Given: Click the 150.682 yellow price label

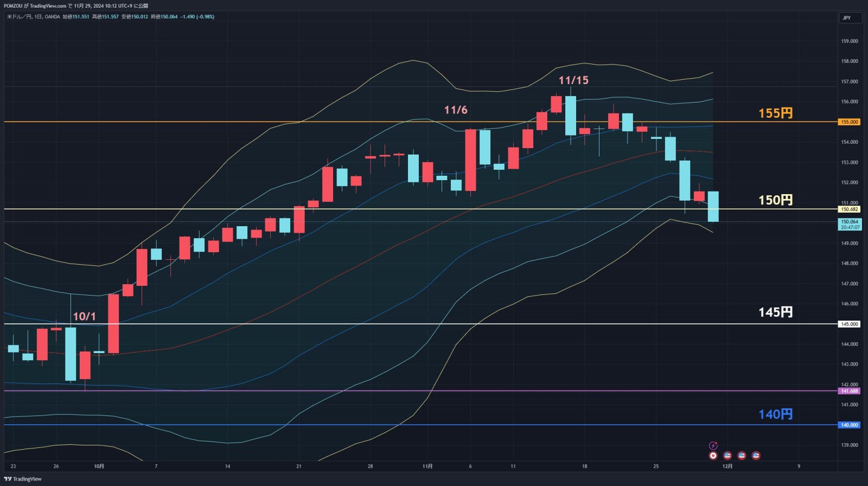Looking at the screenshot, I should (x=850, y=209).
